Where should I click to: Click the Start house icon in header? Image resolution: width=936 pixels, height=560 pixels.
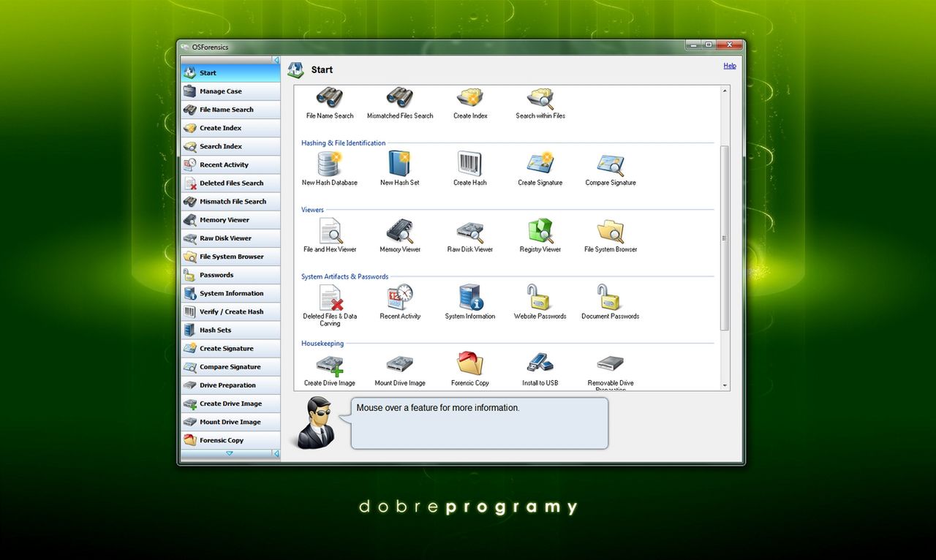tap(295, 69)
